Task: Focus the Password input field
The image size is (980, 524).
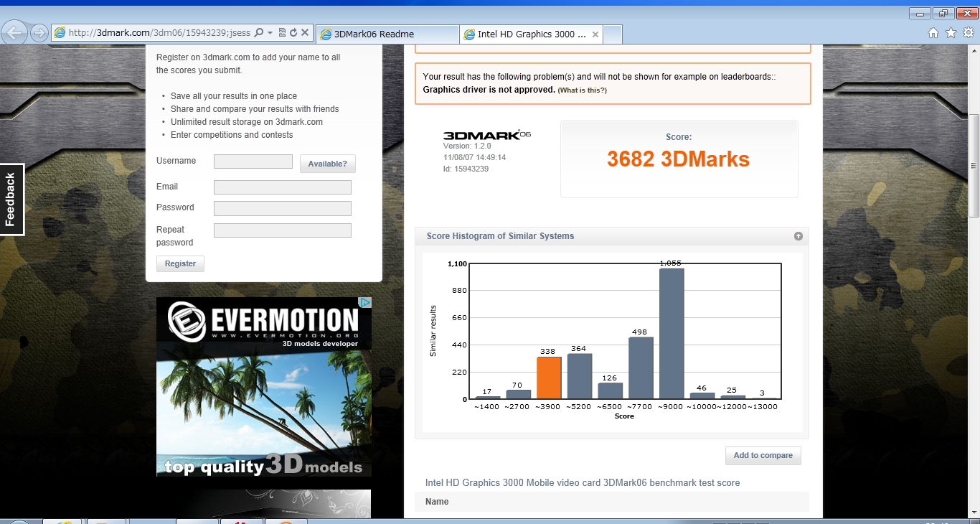Action: [283, 208]
